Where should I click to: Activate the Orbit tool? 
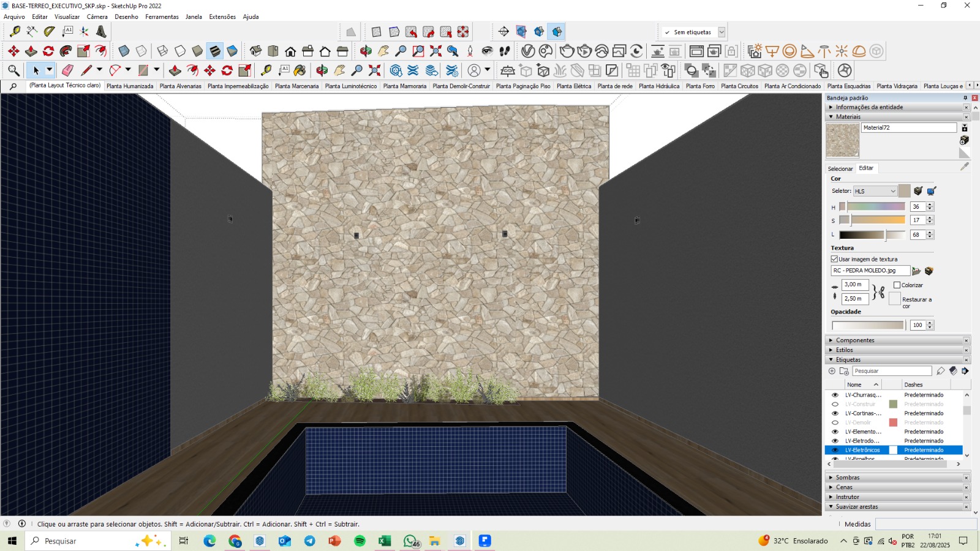pos(322,70)
